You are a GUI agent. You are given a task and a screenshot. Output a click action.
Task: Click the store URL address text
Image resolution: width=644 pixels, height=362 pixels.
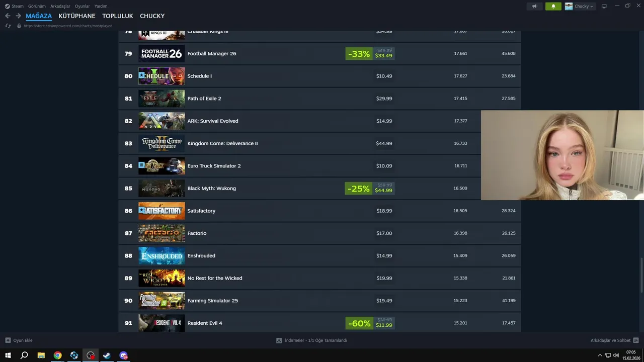(68, 26)
